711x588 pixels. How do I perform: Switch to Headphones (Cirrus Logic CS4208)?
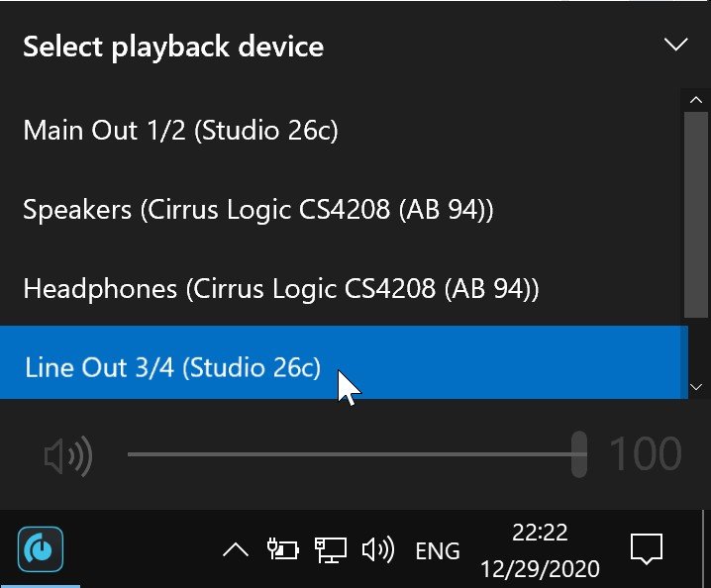344,288
